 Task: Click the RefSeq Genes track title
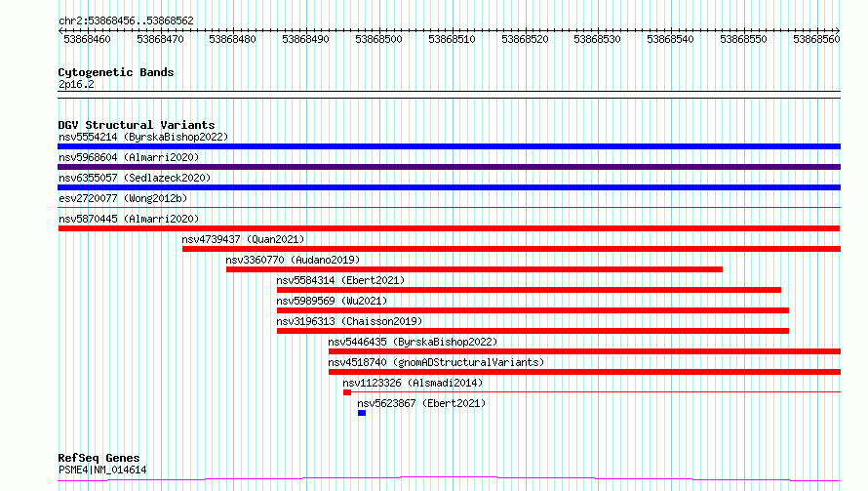[x=99, y=458]
